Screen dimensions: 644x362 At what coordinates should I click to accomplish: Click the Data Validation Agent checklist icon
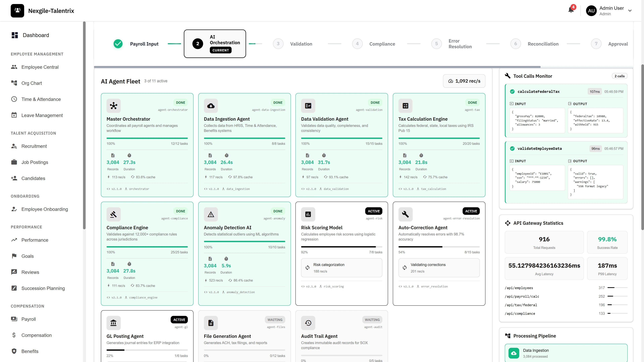(308, 106)
